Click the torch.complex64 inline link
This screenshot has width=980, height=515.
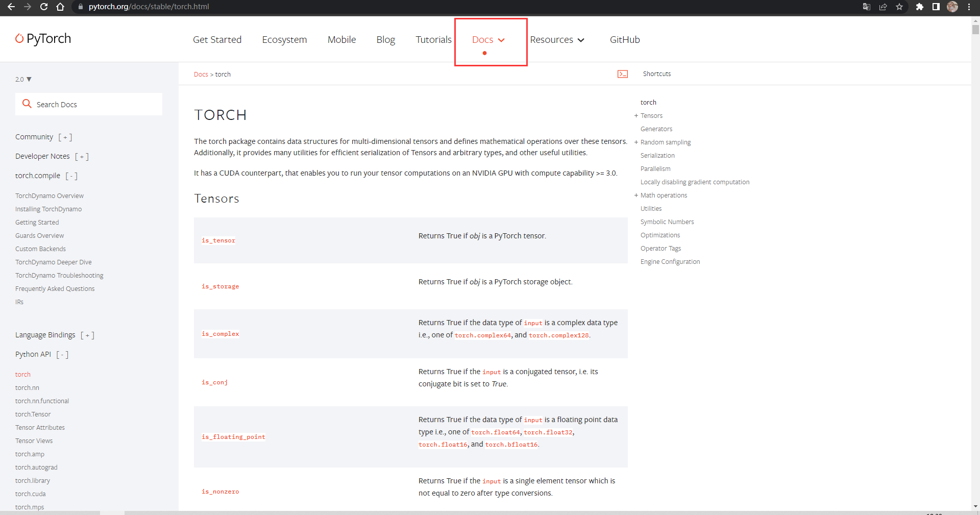coord(483,335)
